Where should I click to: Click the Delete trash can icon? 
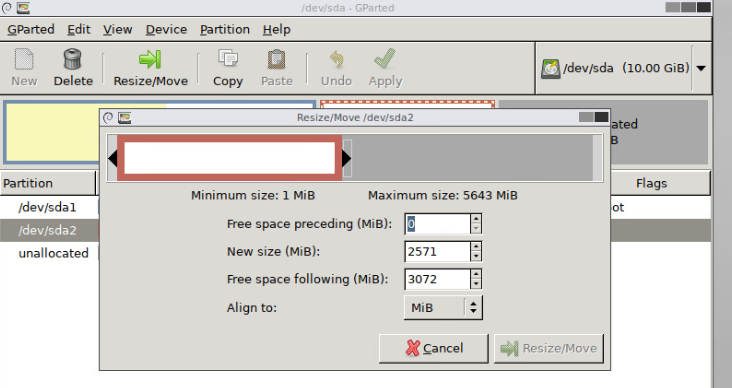(x=73, y=59)
